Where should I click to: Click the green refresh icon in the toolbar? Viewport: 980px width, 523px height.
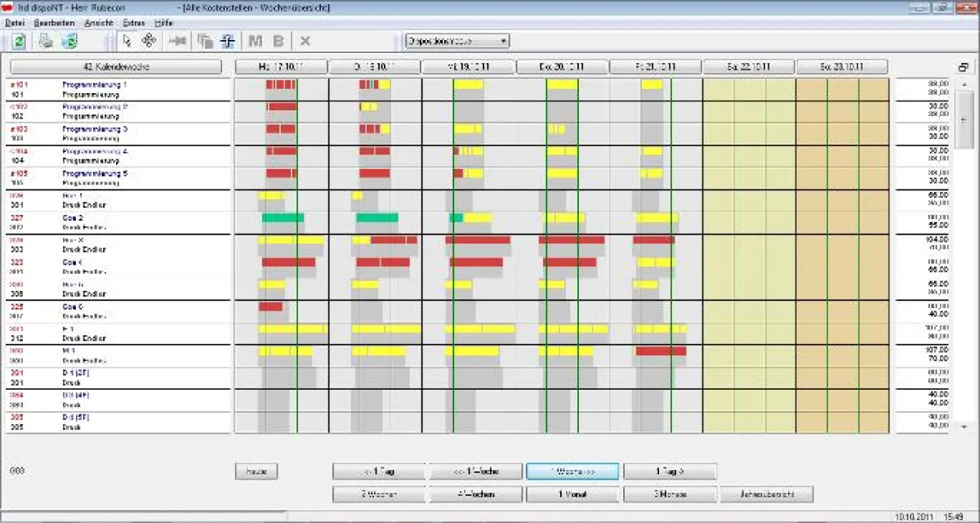coord(18,41)
